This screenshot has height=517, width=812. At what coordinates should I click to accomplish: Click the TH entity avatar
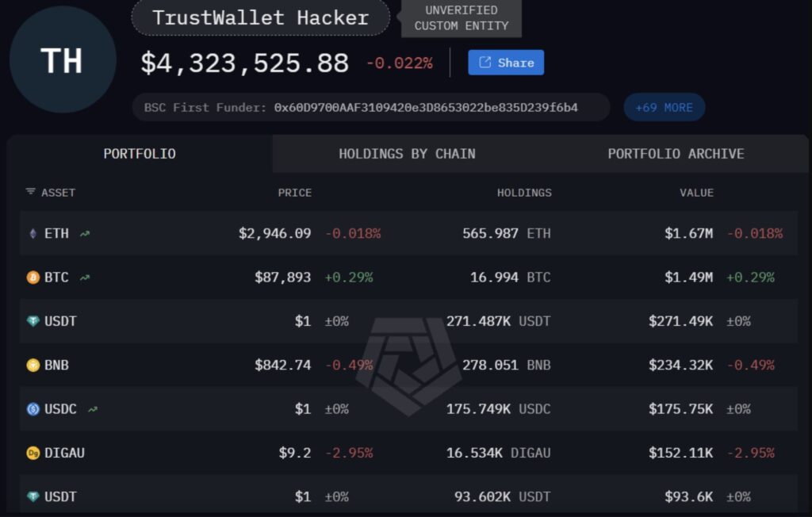(x=63, y=60)
